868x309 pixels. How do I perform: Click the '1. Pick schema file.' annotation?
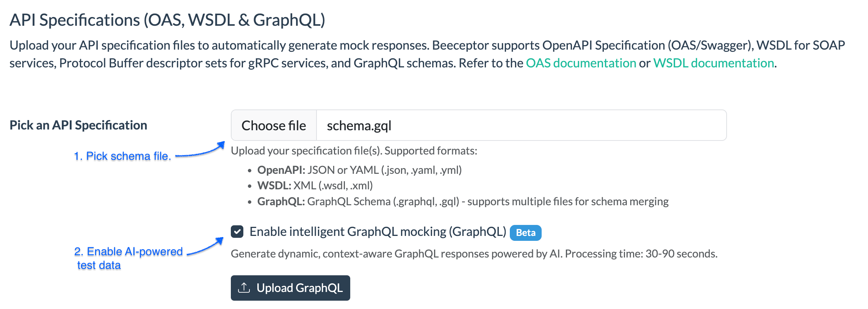[122, 156]
